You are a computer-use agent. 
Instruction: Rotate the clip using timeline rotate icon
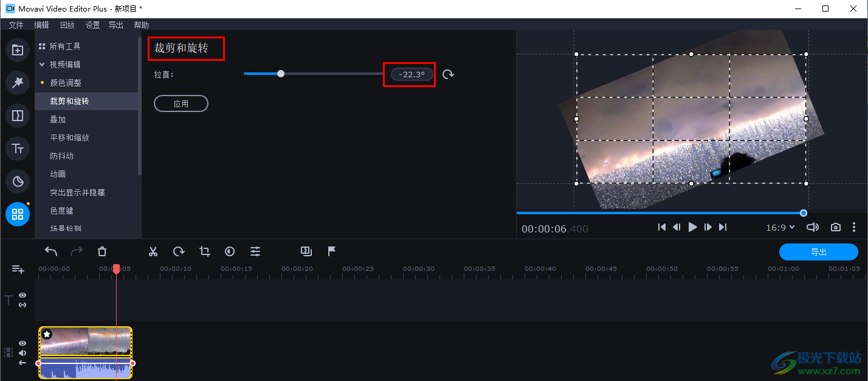point(179,251)
